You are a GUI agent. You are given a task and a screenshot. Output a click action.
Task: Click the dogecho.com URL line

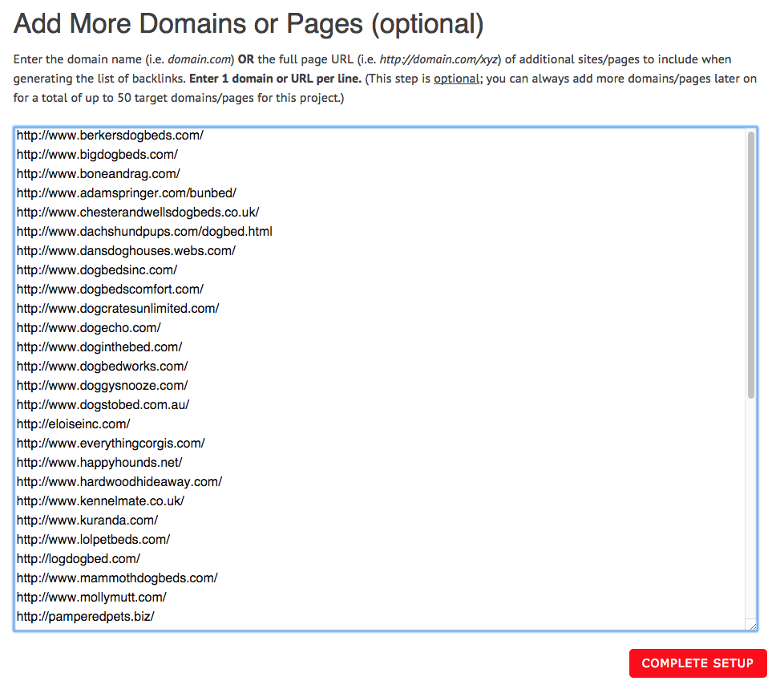[x=89, y=328]
